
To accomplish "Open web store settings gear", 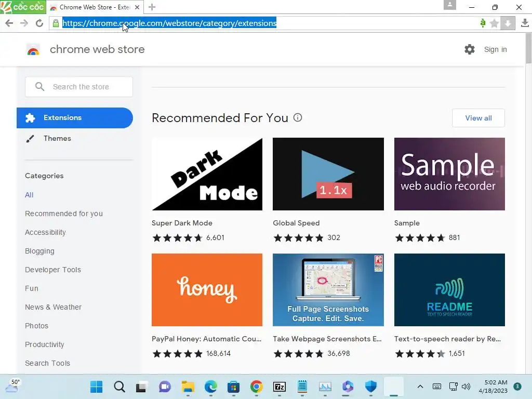I will point(470,49).
